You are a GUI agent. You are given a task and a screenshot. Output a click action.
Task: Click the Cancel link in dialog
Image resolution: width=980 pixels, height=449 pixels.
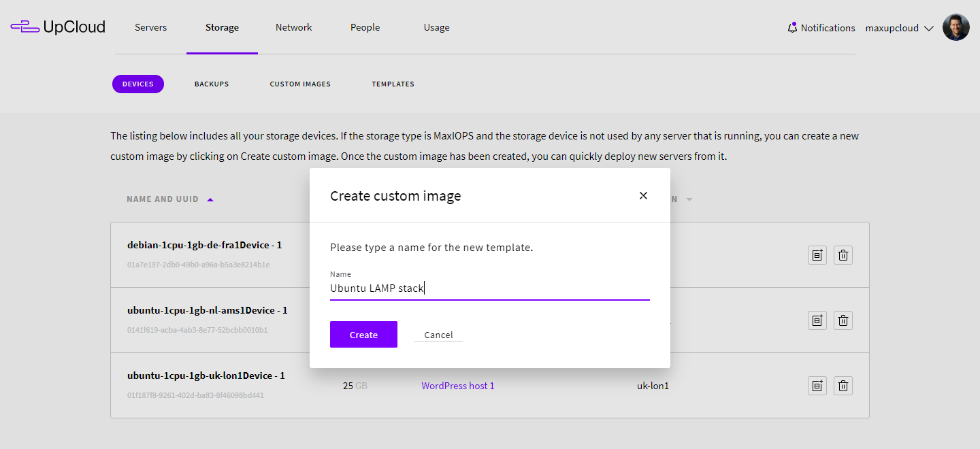coord(438,335)
